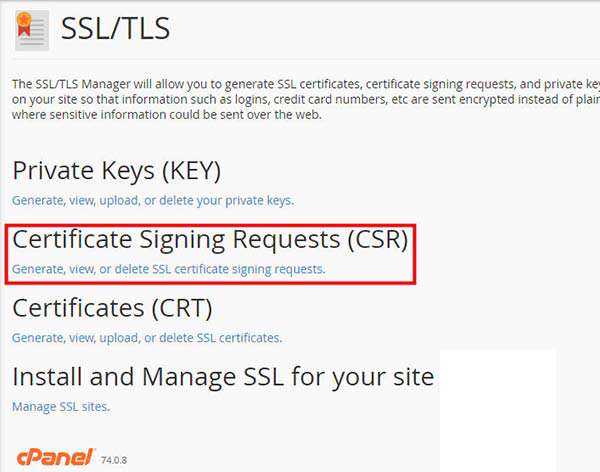The image size is (600, 472).
Task: Click the Private Keys (KEY) heading
Action: [x=117, y=171]
